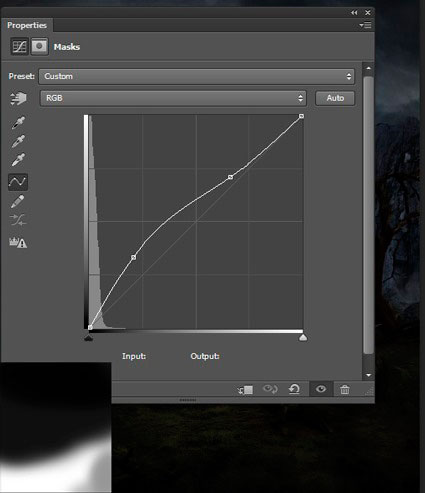Click the layer mask thumbnail preview
Viewport: 425px width, 493px height.
pos(56,427)
